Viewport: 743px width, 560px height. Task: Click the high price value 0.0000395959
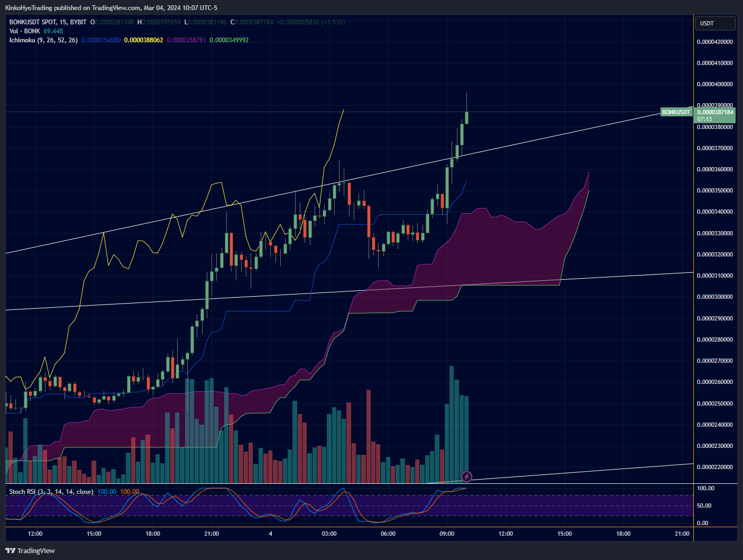pos(161,22)
